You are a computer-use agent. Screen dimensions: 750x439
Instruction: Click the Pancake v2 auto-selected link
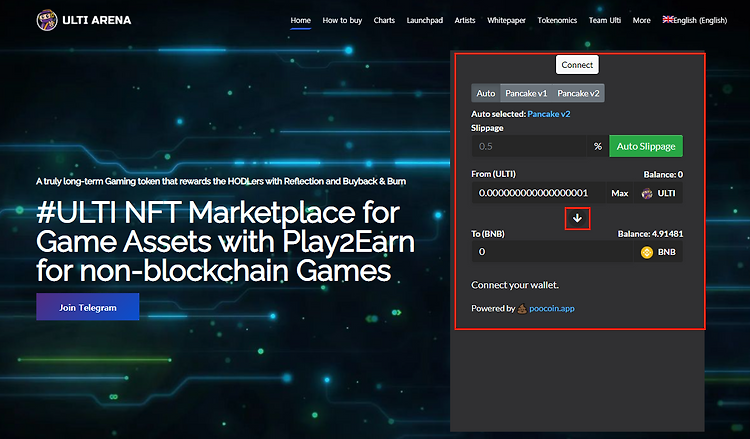(549, 114)
